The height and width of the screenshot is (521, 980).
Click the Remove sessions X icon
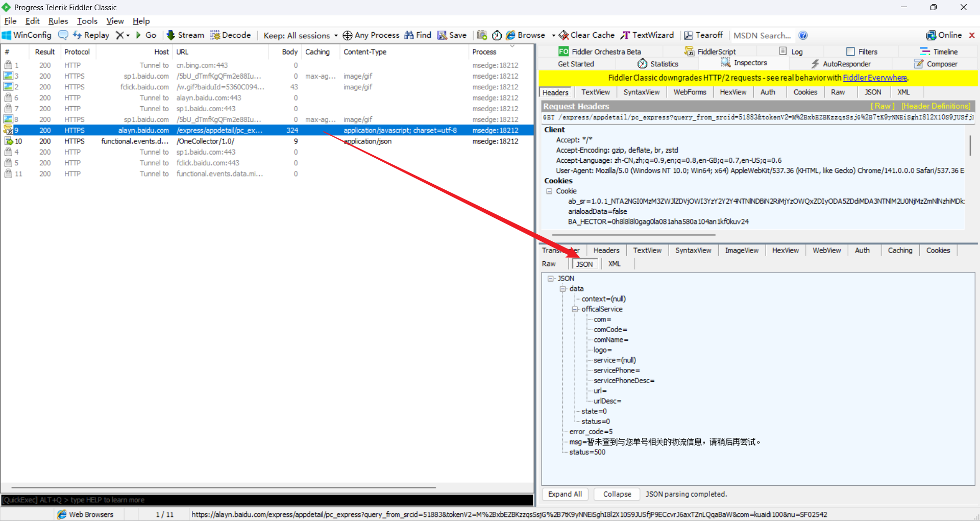119,35
